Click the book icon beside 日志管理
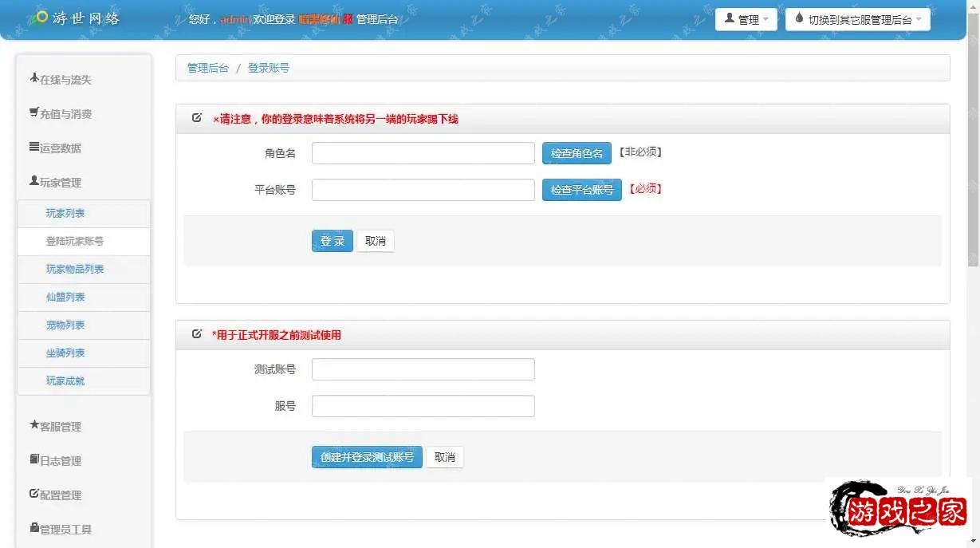Image resolution: width=980 pixels, height=548 pixels. pyautogui.click(x=34, y=459)
